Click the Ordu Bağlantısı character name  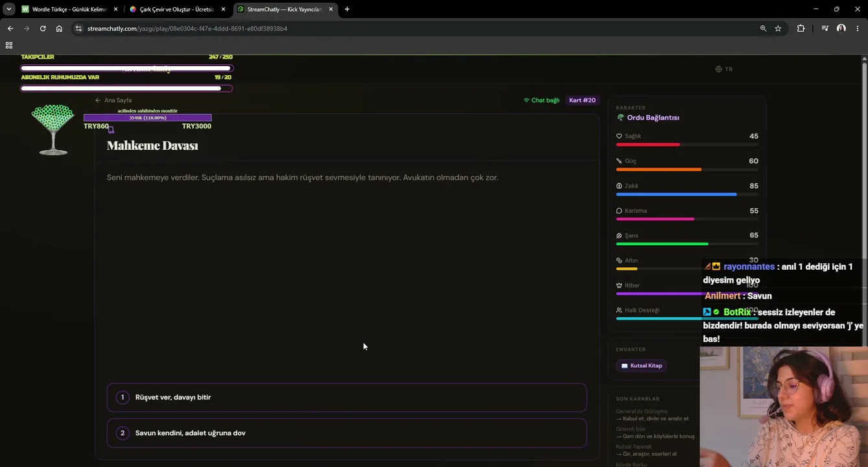point(653,118)
